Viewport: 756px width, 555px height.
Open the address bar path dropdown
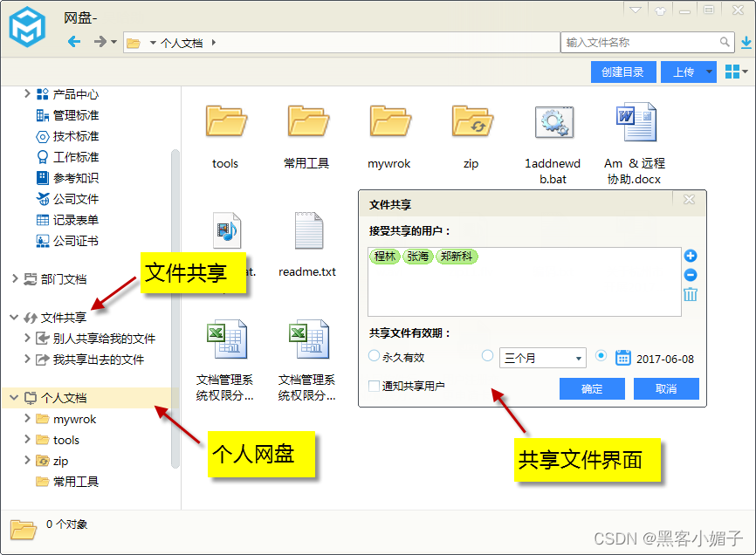click(x=153, y=43)
